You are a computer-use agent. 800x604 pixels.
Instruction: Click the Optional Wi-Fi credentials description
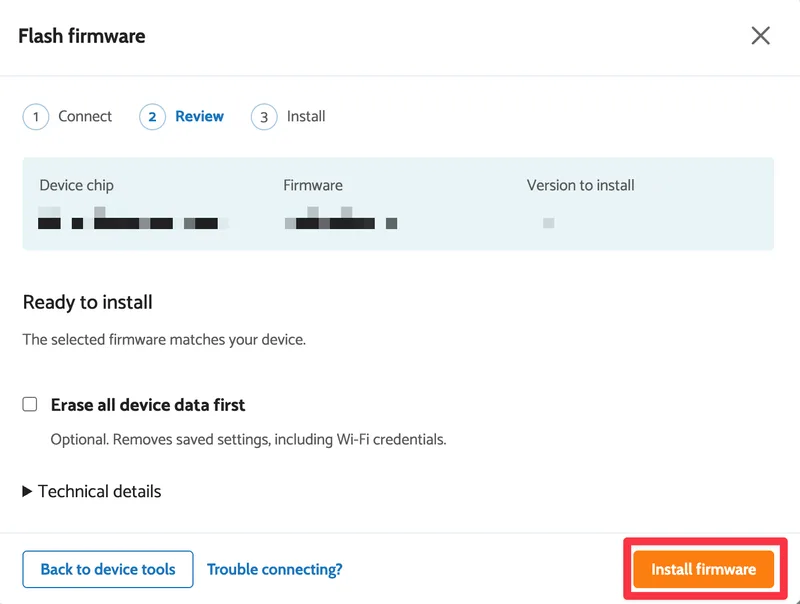[x=248, y=439]
